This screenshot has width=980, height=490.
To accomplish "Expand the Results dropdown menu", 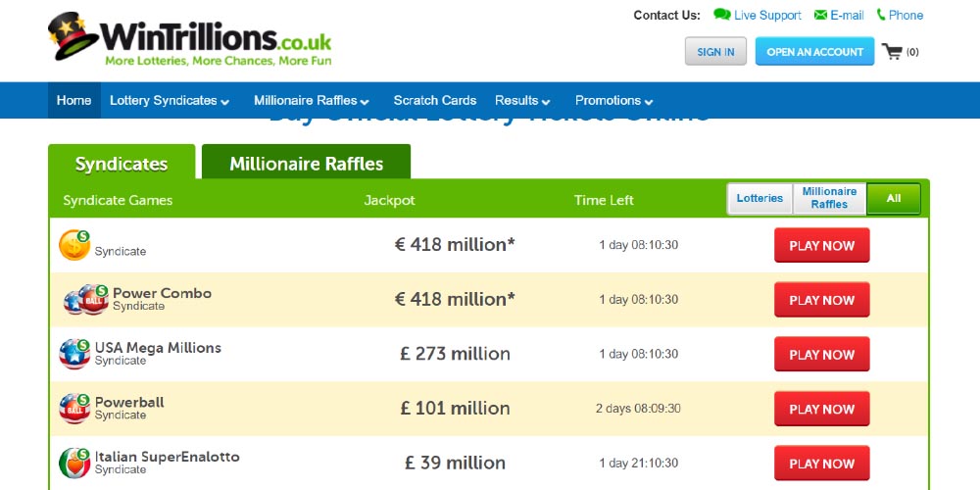I will tap(522, 101).
